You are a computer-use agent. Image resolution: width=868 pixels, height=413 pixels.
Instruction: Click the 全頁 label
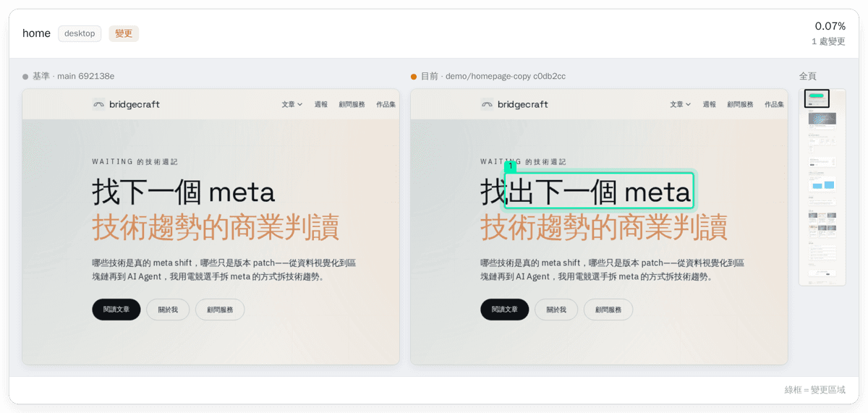click(x=808, y=76)
